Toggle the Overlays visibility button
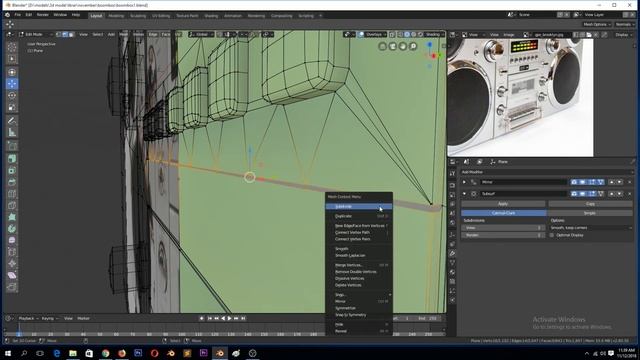 pyautogui.click(x=361, y=35)
